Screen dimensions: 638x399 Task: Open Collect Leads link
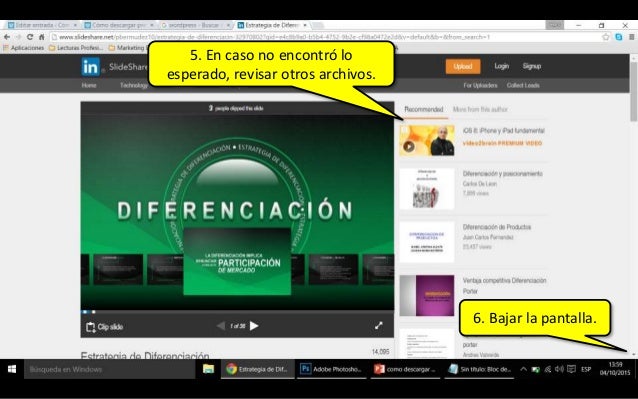523,85
